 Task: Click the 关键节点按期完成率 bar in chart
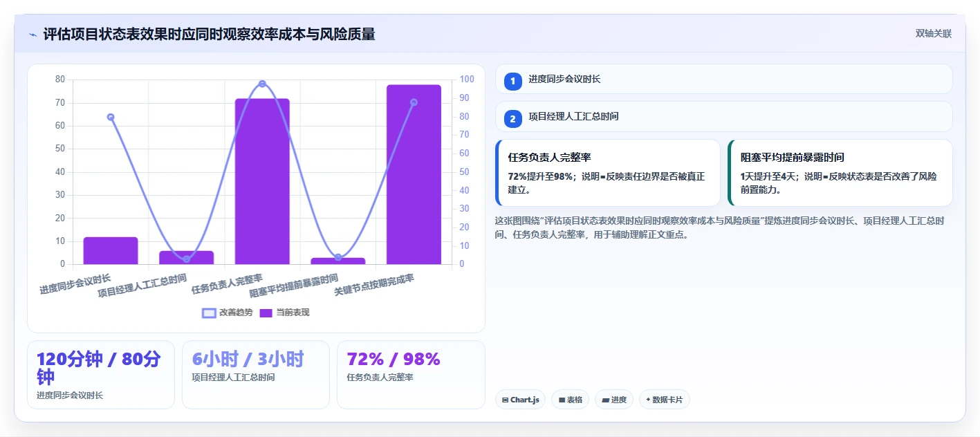(x=414, y=174)
